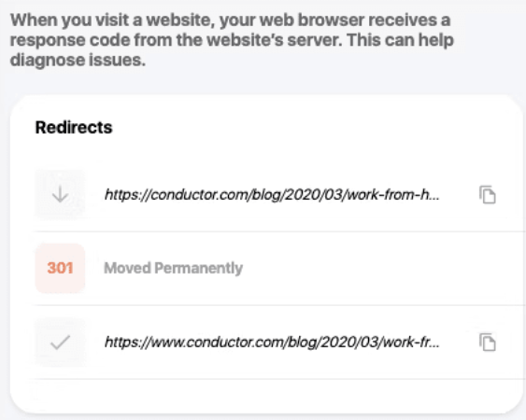Image resolution: width=526 pixels, height=420 pixels.
Task: Click the 'When you visit a website' sentence
Action: [x=230, y=21]
